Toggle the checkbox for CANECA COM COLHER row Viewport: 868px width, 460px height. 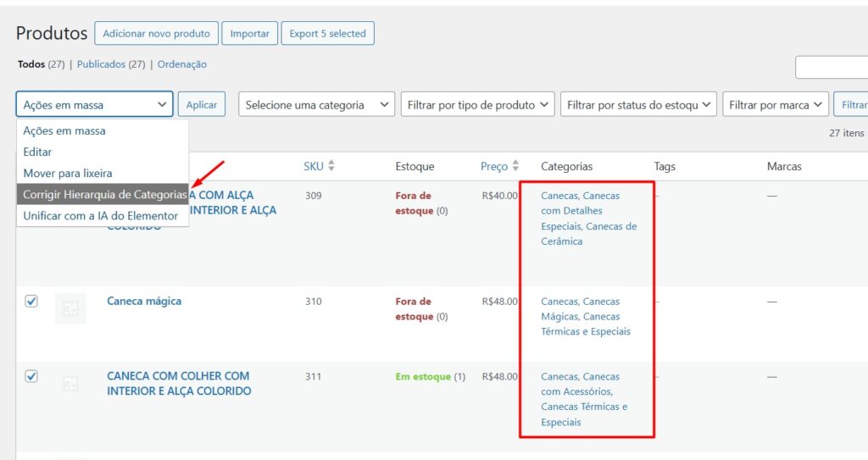pyautogui.click(x=31, y=376)
